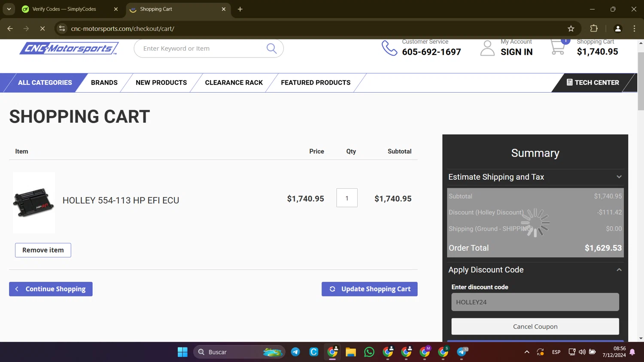Collapse Apply Discount Code section

[535, 270]
